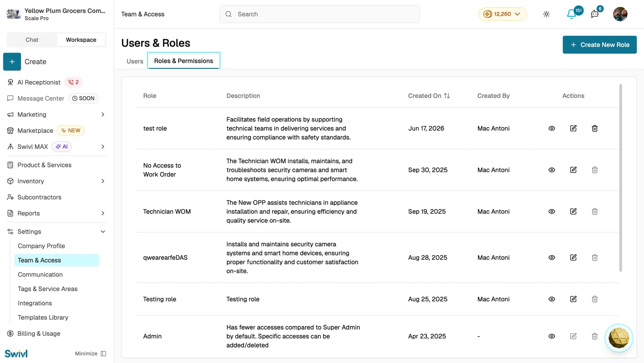The image size is (644, 363).
Task: Open Communication settings
Action: (40, 275)
